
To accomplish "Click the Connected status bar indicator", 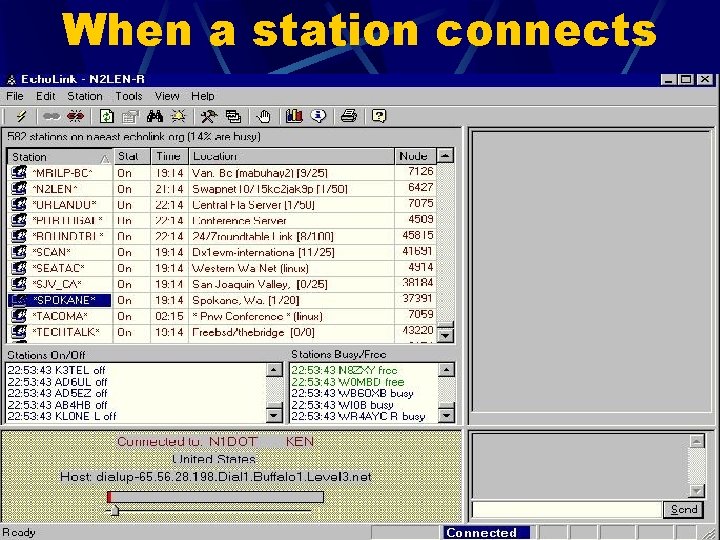I will [486, 533].
